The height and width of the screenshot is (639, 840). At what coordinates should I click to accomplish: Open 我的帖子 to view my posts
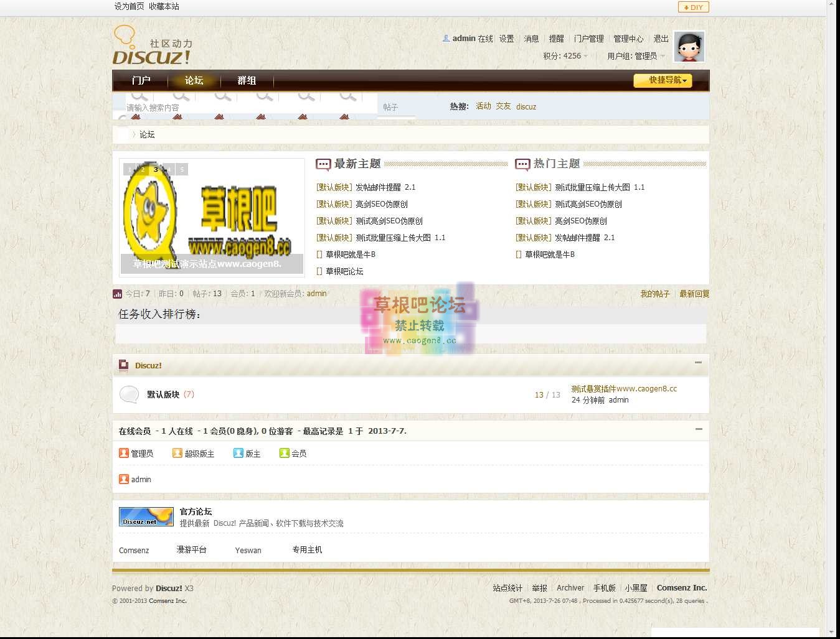coord(654,294)
